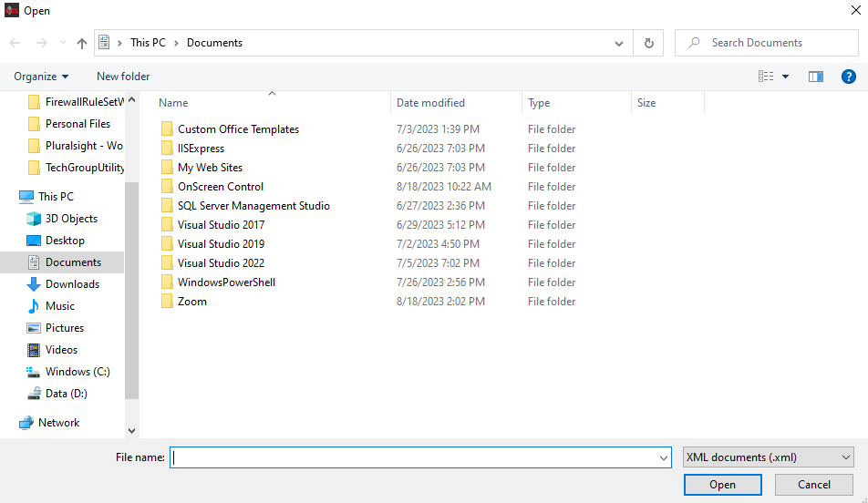Select the My Web Sites folder
The height and width of the screenshot is (503, 868).
coord(210,167)
